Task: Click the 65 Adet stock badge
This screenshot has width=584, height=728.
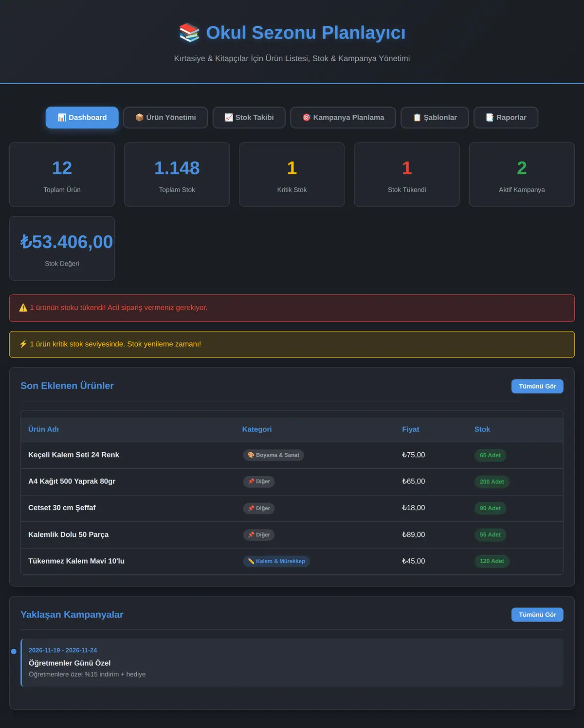Action: [x=490, y=455]
